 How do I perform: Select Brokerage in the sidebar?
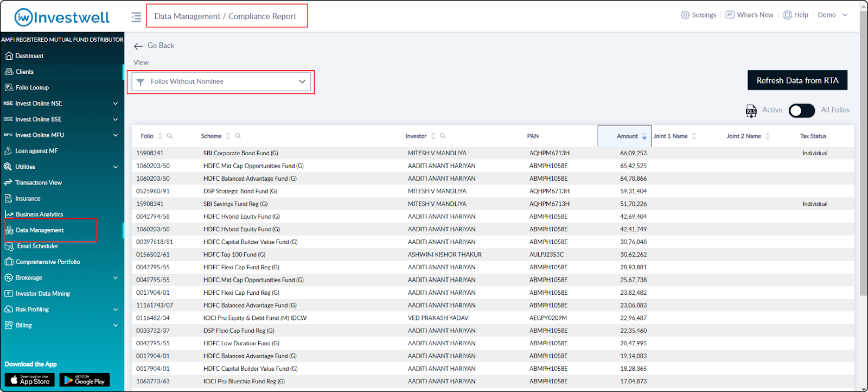pos(29,278)
